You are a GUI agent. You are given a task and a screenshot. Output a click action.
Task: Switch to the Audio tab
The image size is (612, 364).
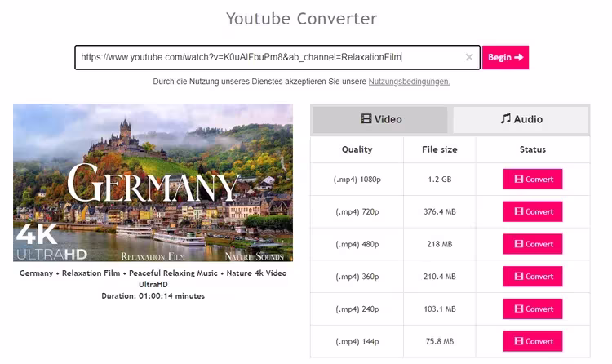tap(521, 119)
